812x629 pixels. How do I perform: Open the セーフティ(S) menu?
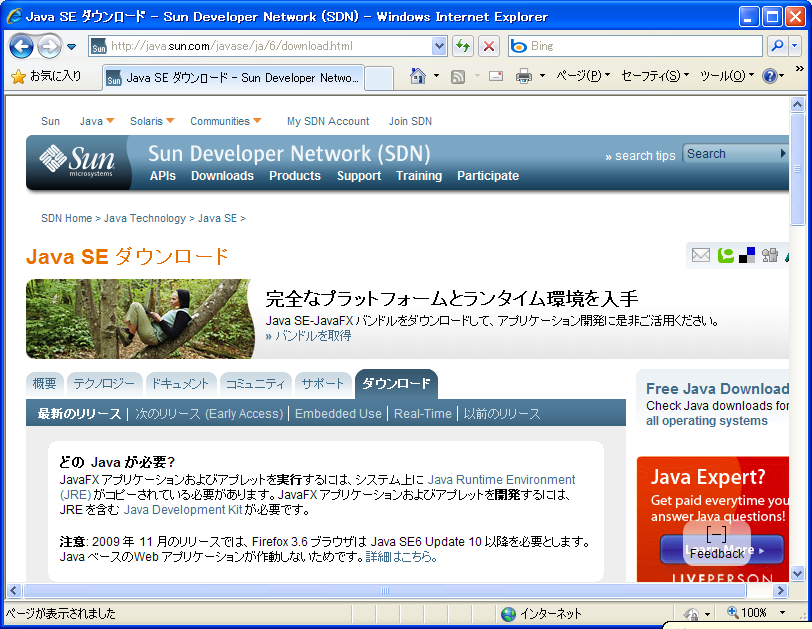coord(655,76)
